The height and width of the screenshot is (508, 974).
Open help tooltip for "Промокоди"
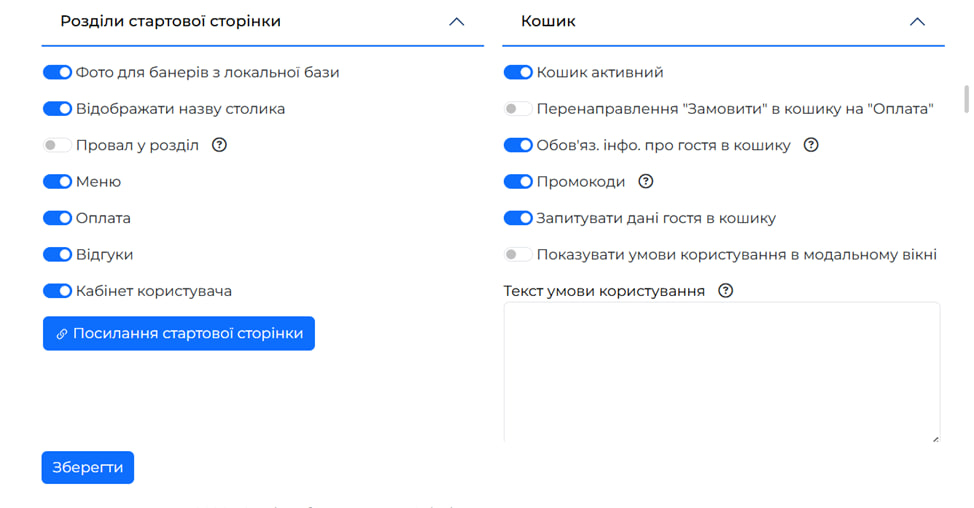[646, 182]
